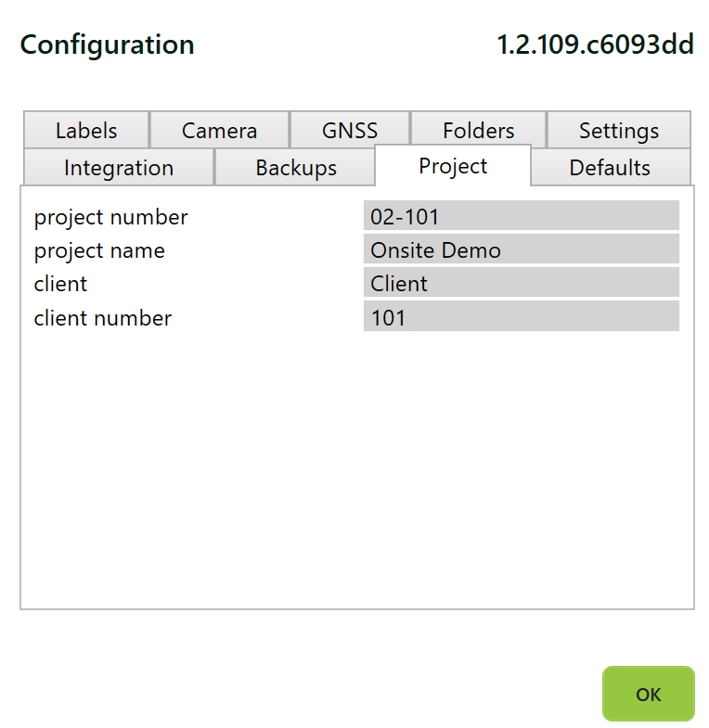
Task: Switch to the Integration tab
Action: point(118,168)
